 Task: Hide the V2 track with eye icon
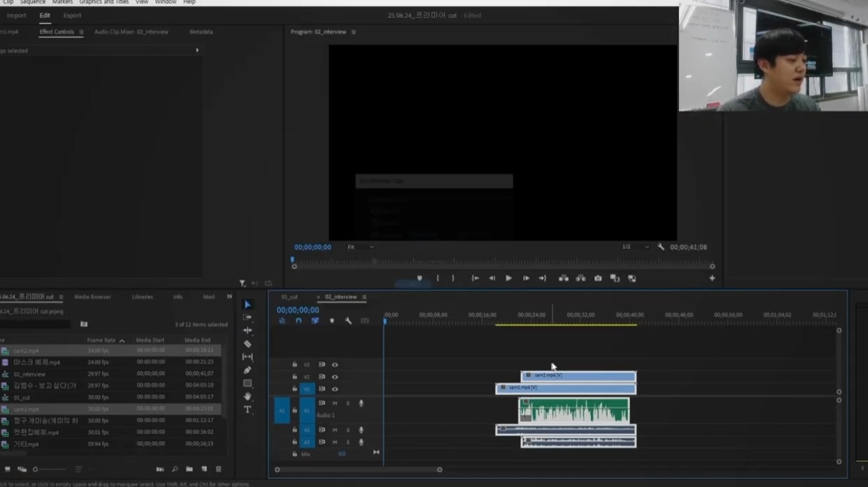[335, 377]
